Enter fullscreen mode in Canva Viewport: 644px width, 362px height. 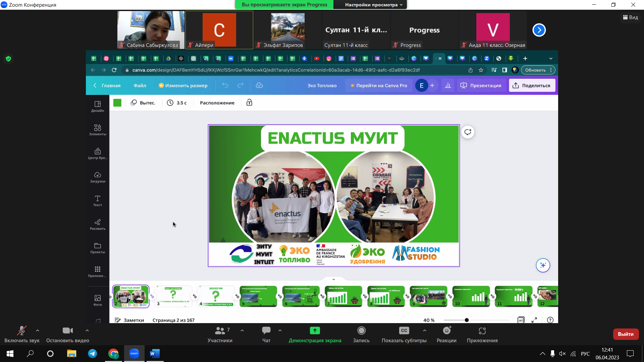(534, 320)
